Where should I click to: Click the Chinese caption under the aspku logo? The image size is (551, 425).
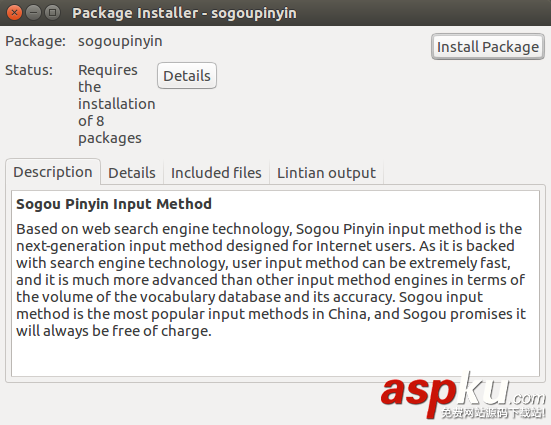point(493,412)
